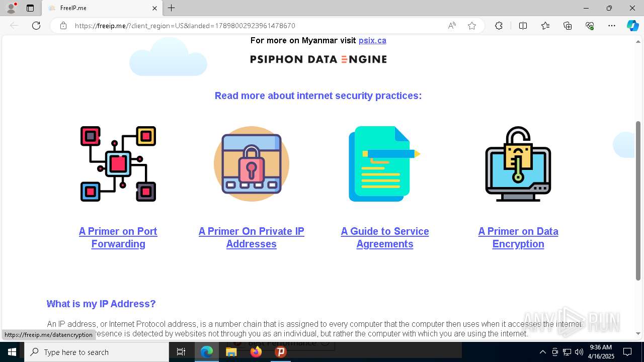Viewport: 644px width, 362px height.
Task: Open the clock and calendar
Action: [x=602, y=352]
